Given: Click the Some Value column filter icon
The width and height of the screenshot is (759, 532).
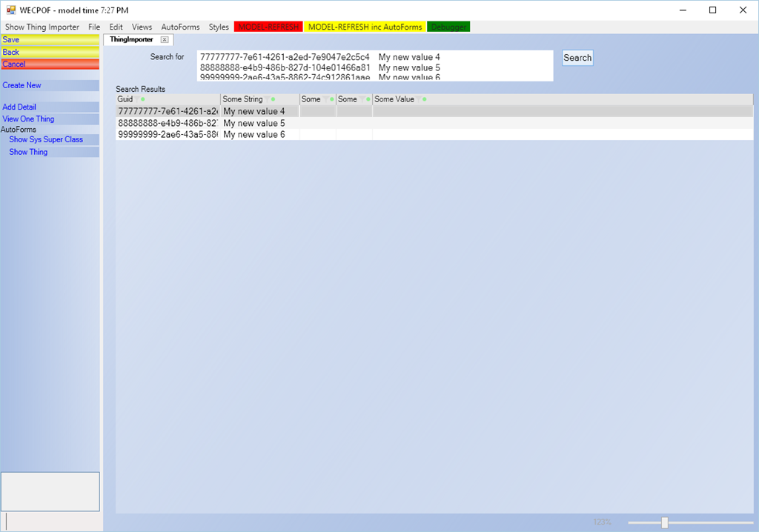Looking at the screenshot, I should (x=419, y=99).
